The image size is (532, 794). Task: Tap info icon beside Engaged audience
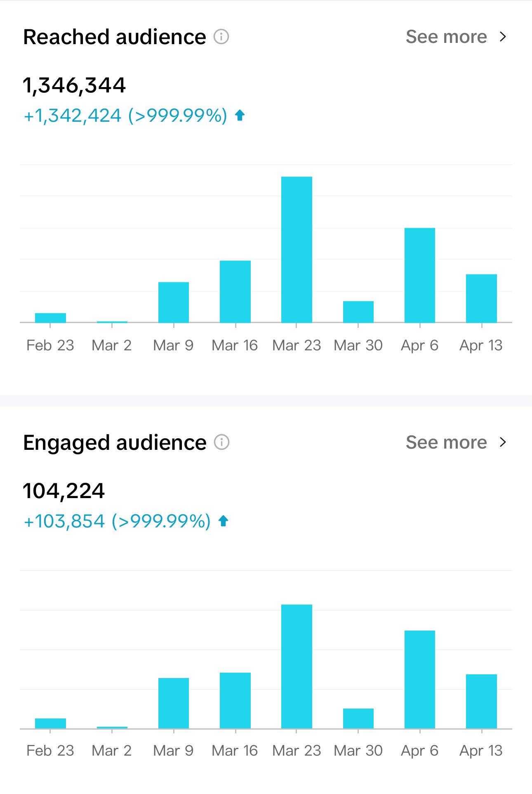pyautogui.click(x=221, y=442)
